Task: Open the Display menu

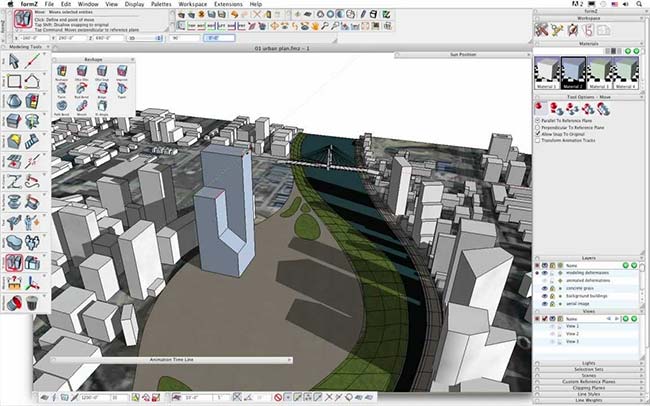Action: point(134,4)
